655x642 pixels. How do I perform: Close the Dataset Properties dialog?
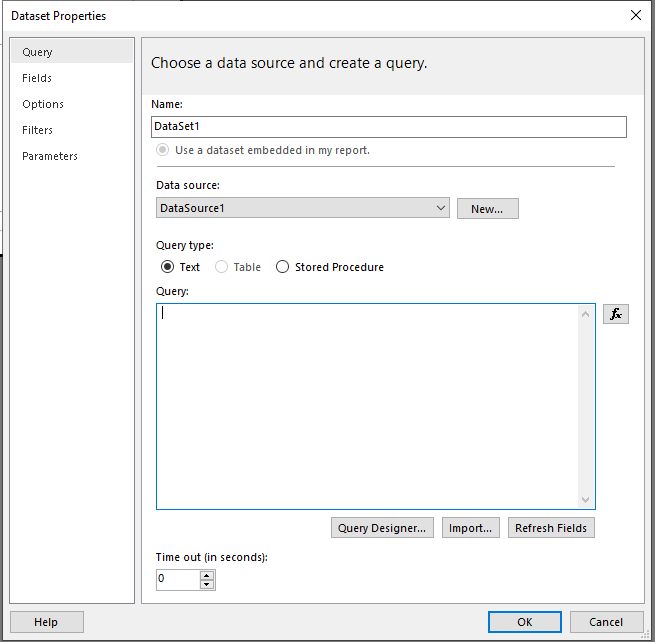pyautogui.click(x=635, y=15)
